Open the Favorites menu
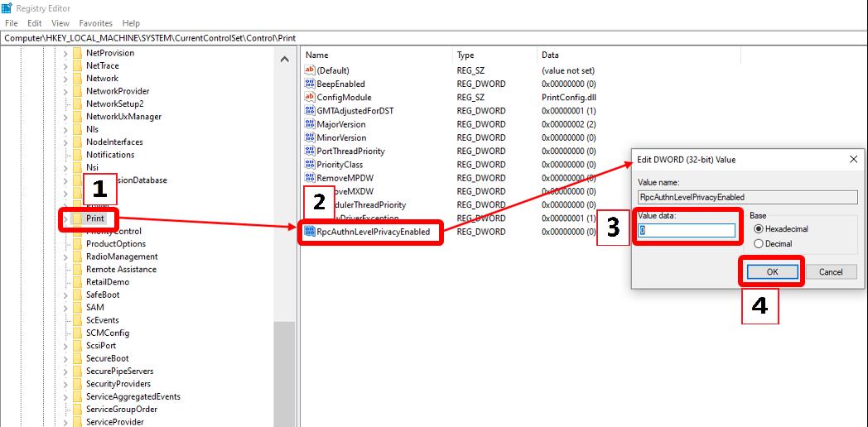This screenshot has width=868, height=427. (96, 23)
